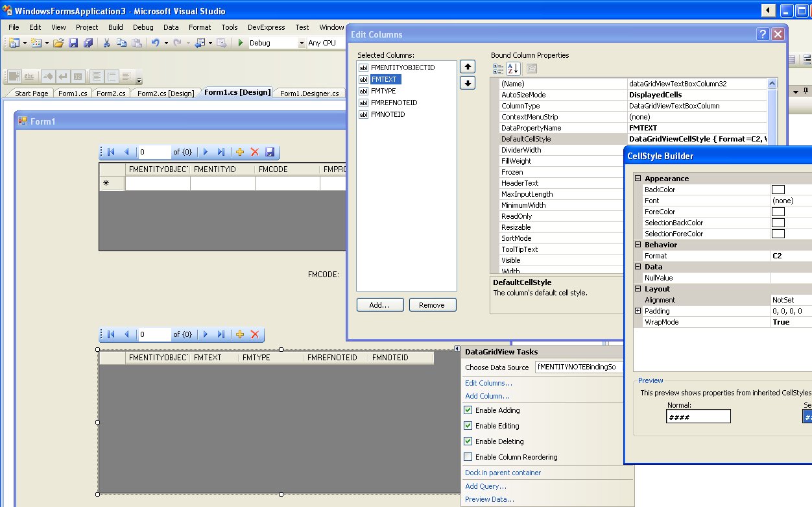Enable Column Reordering checkbox
Image resolution: width=812 pixels, height=507 pixels.
coord(468,456)
